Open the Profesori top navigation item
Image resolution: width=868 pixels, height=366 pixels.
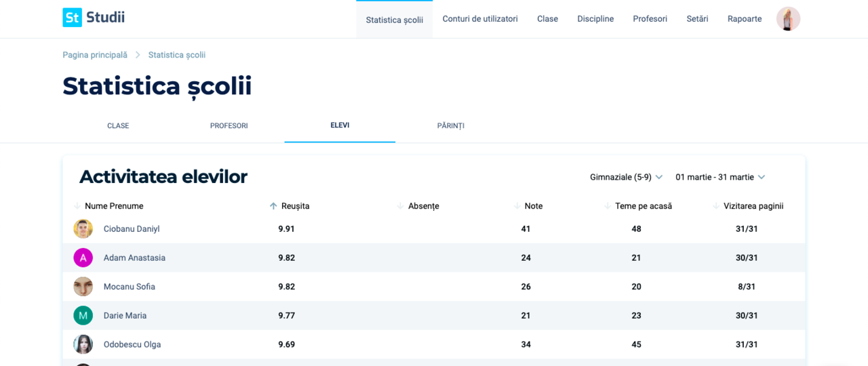point(650,19)
